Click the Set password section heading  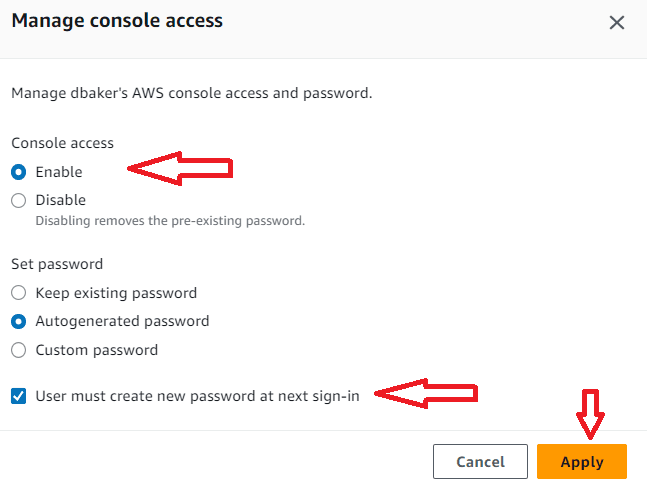click(57, 265)
